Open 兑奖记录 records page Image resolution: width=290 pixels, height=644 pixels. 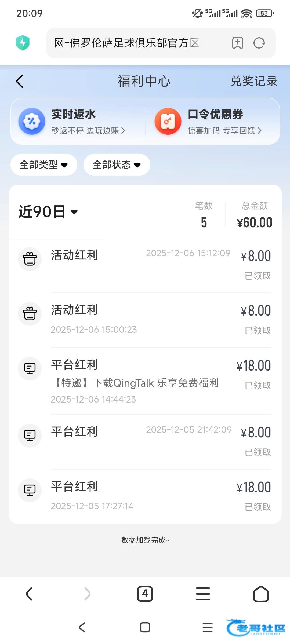(x=254, y=81)
